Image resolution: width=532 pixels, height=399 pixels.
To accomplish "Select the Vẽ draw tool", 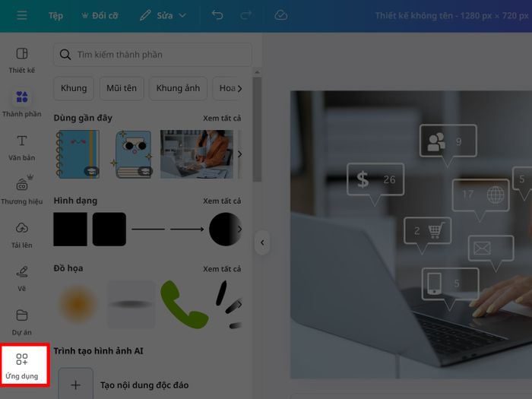I will pos(22,279).
